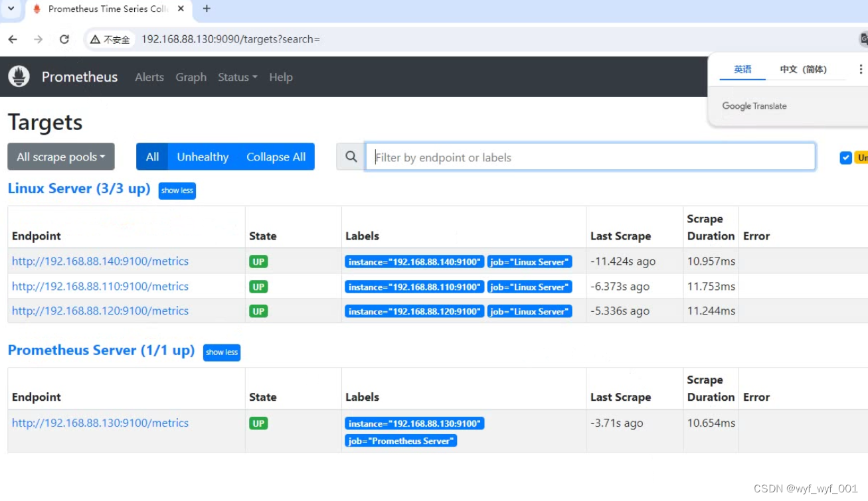Click the Filter by endpoint or labels field
Image resolution: width=868 pixels, height=501 pixels.
pyautogui.click(x=590, y=157)
